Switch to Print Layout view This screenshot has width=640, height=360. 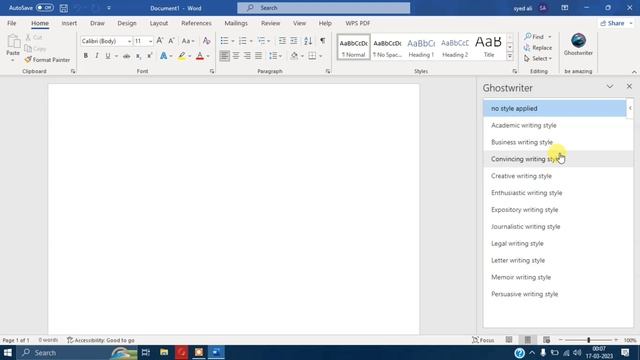(528, 340)
